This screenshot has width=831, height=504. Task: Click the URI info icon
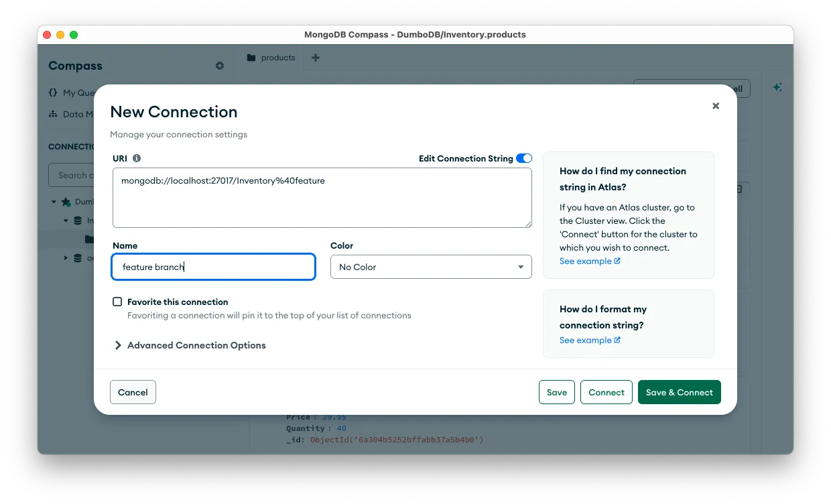pos(137,159)
